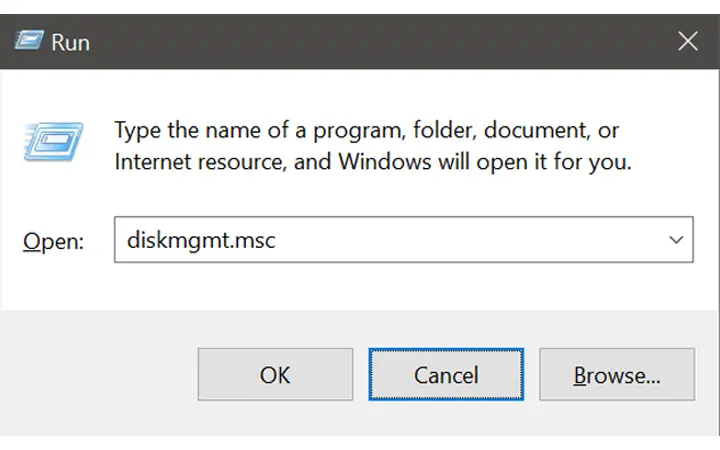
Task: Click the "Run" title text
Action: pos(70,43)
